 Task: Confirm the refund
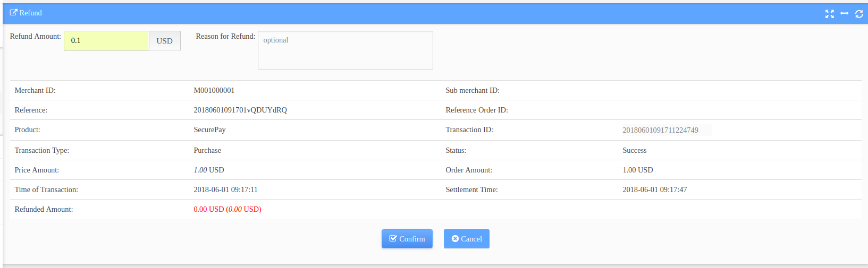[x=407, y=239]
